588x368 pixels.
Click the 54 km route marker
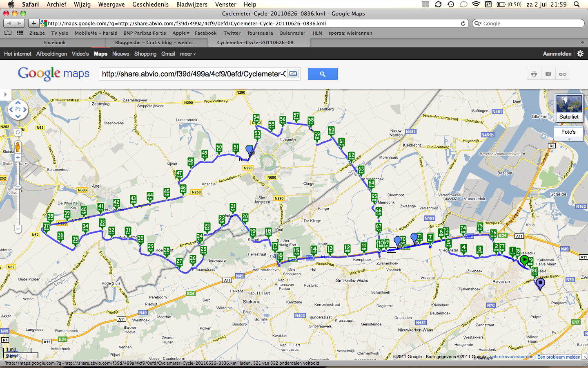[x=256, y=119]
